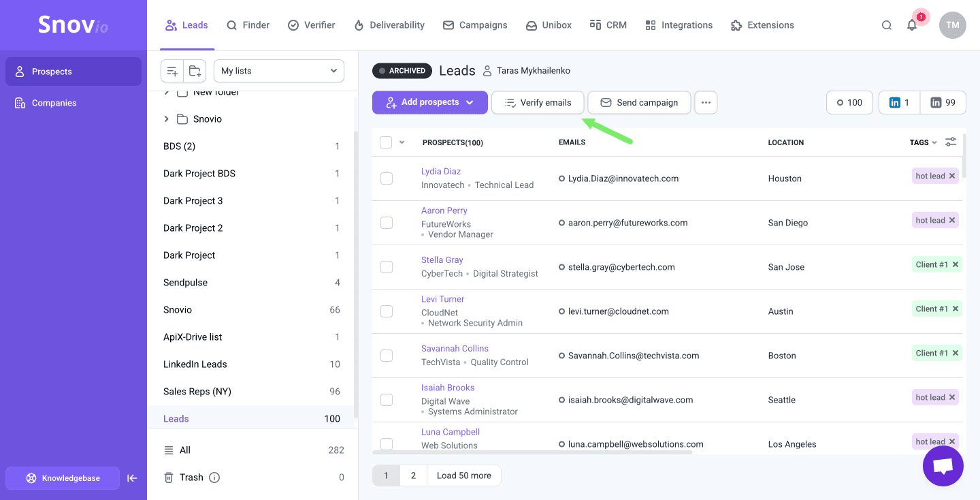980x500 pixels.
Task: Click the add new folder icon
Action: (x=195, y=71)
